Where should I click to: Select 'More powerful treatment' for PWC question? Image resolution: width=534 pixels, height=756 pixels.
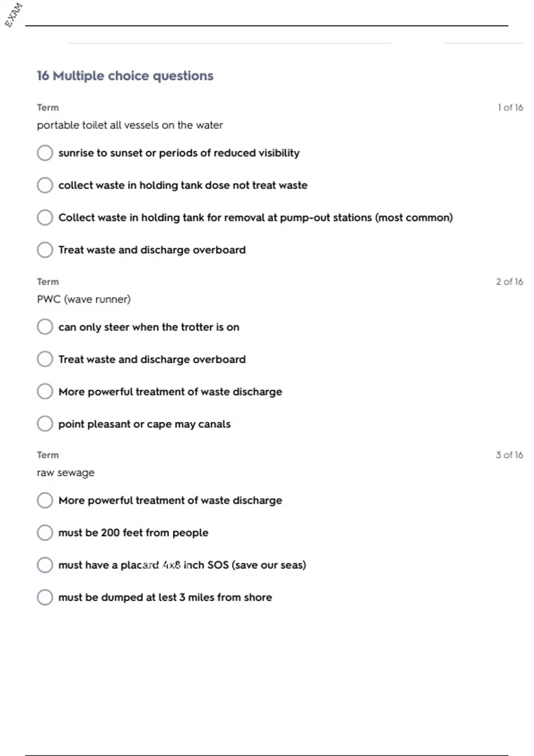coord(45,392)
